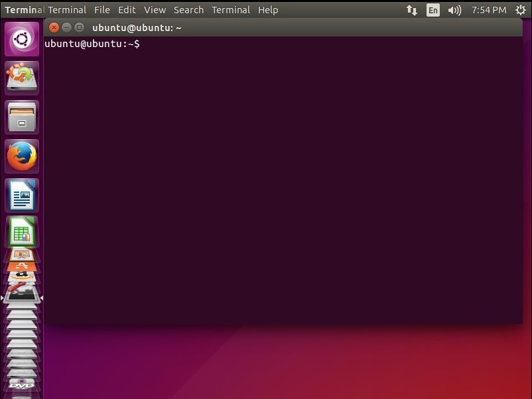Launch the Install Ubuntu icon in dock
The width and height of the screenshot is (532, 399).
(22, 78)
